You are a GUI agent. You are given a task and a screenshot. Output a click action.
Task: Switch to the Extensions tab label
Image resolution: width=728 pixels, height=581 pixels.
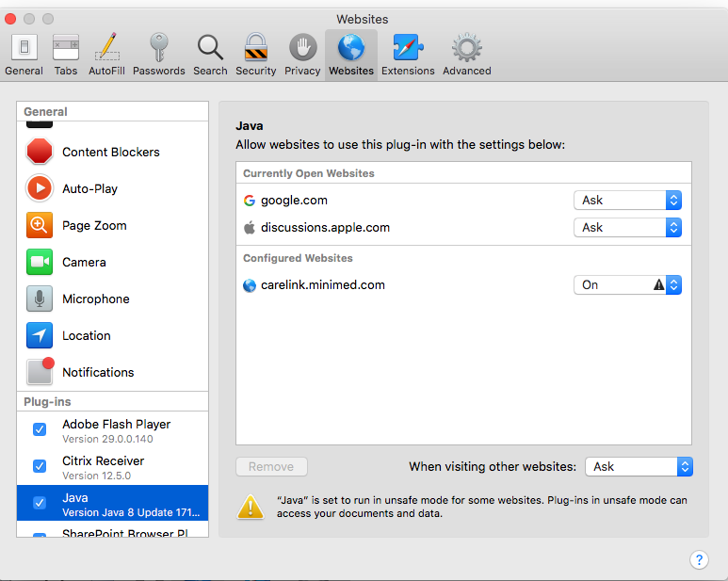coord(408,71)
